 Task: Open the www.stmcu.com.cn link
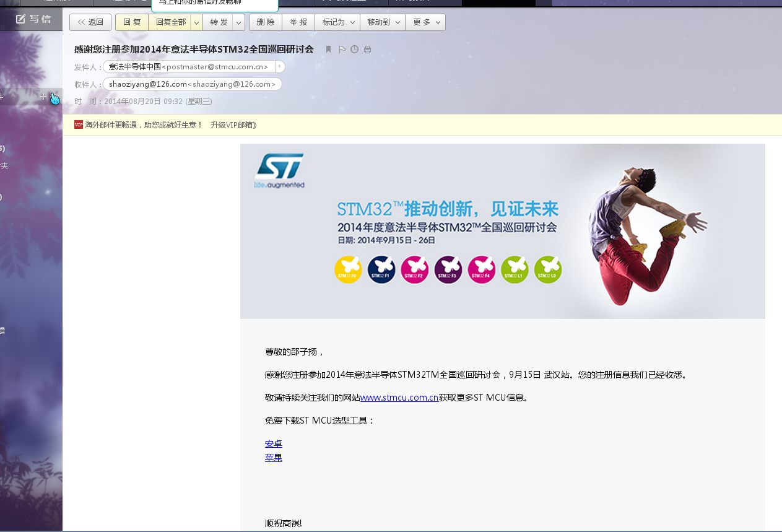(399, 398)
